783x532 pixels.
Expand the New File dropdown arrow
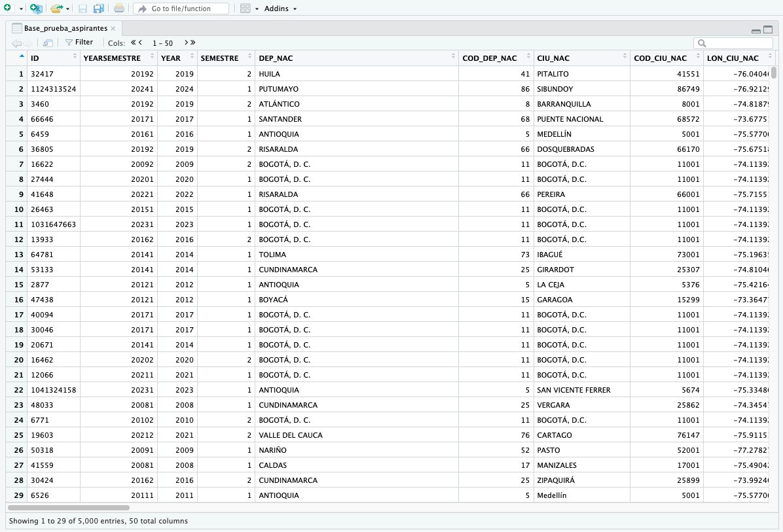click(x=21, y=9)
